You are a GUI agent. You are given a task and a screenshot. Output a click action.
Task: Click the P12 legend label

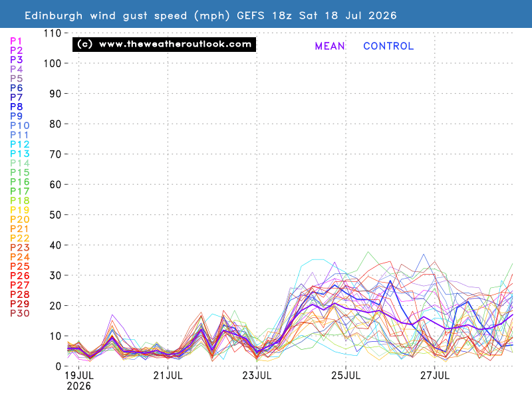coord(20,144)
